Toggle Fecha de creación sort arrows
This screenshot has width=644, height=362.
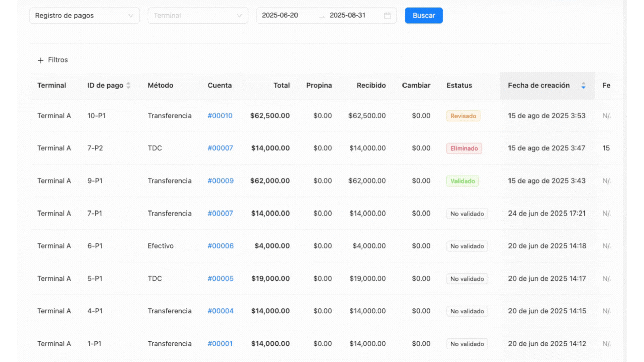tap(583, 85)
